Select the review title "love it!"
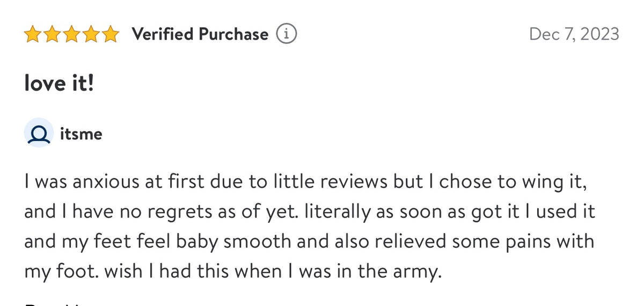644x306 pixels. pyautogui.click(x=59, y=83)
